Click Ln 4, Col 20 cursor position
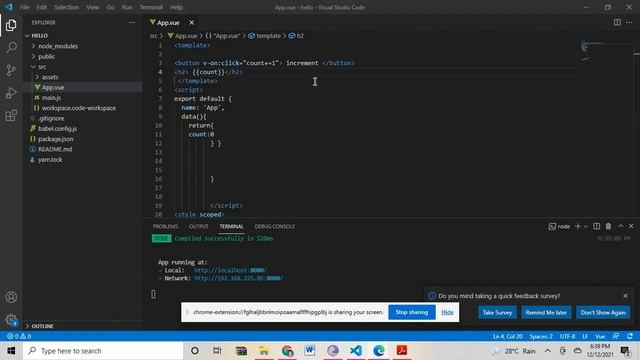640x360 pixels. coord(507,336)
